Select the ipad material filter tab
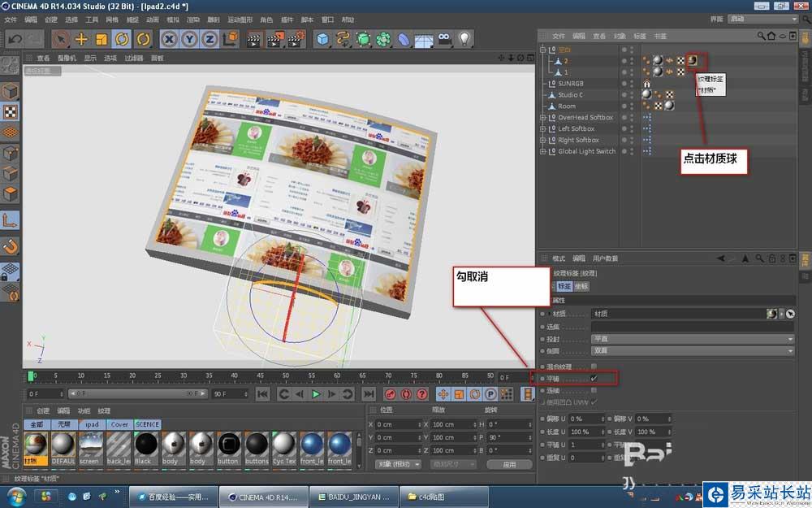This screenshot has height=508, width=812. pyautogui.click(x=93, y=424)
